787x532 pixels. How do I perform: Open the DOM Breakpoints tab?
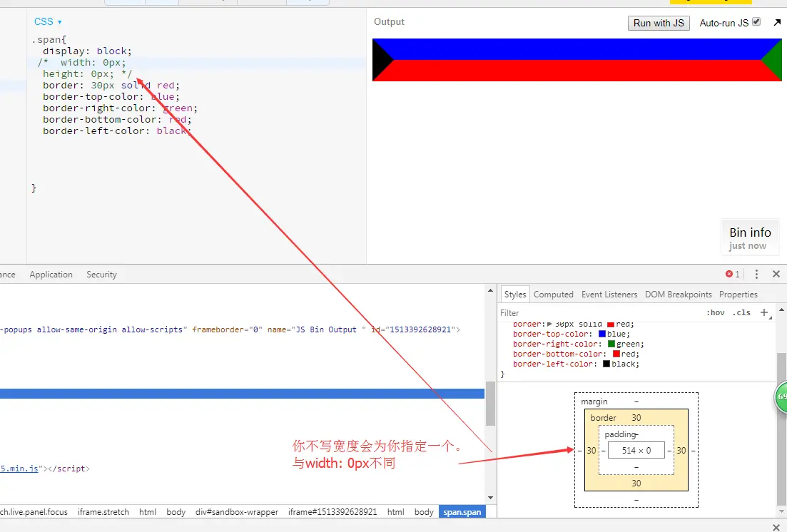(x=678, y=295)
